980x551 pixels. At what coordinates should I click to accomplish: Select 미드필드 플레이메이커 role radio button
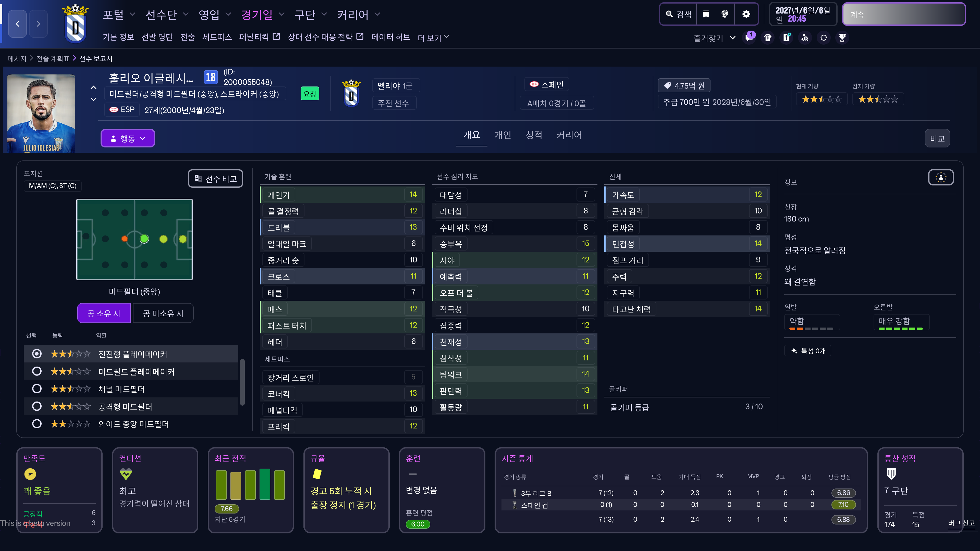coord(36,371)
